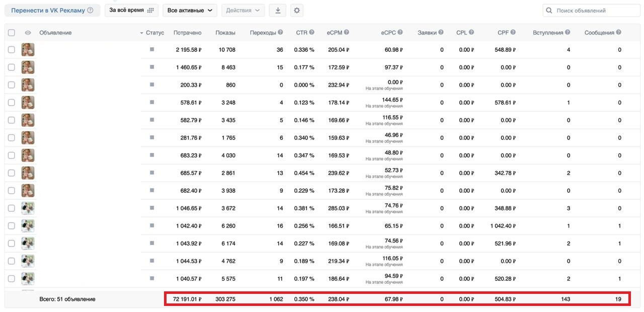Viewport: 644px width, 312px height.
Task: Toggle the select-all checkbox in header
Action: [11, 33]
